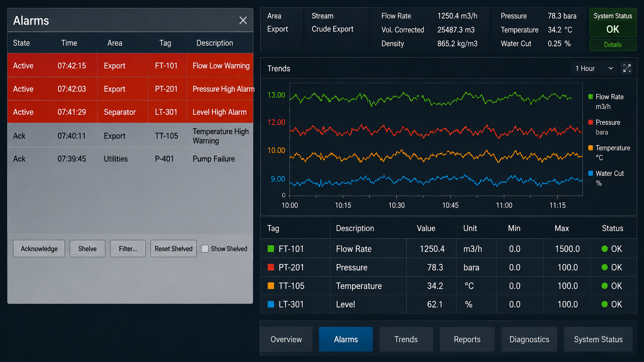644x362 pixels.
Task: Select the TT-105 Temperature High Warning row
Action: (x=130, y=136)
